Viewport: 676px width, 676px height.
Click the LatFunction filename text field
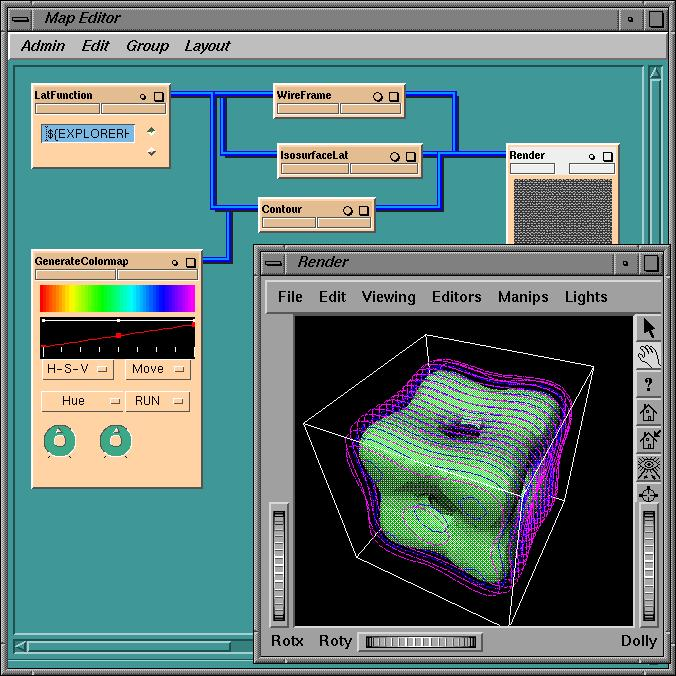click(88, 133)
